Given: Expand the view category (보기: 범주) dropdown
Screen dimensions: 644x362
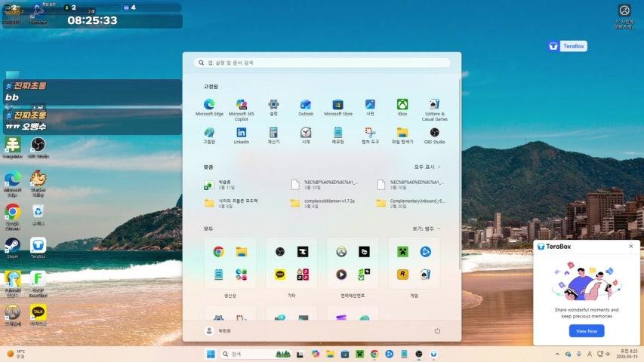Looking at the screenshot, I should coord(427,229).
